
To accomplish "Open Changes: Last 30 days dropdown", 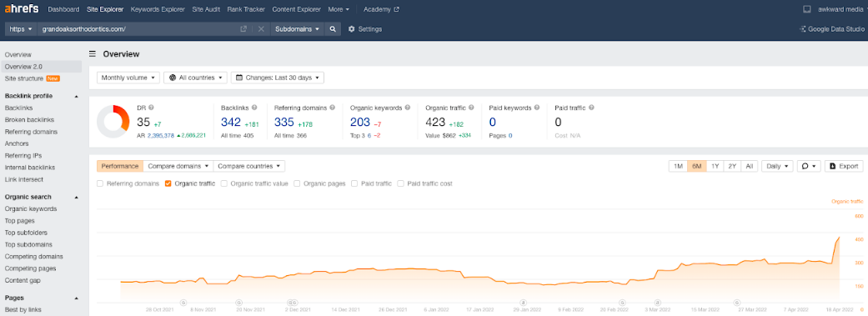I will coord(278,78).
